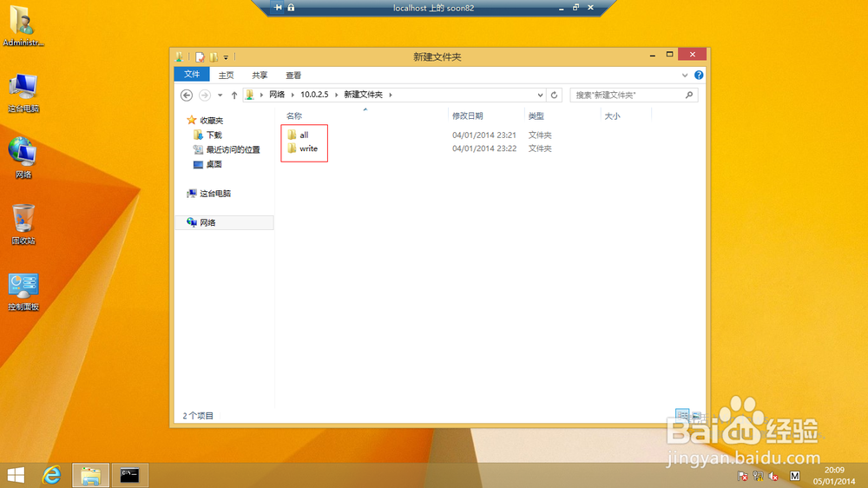Click the lock icon on connection bar
This screenshot has height=488, width=868.
click(x=291, y=8)
